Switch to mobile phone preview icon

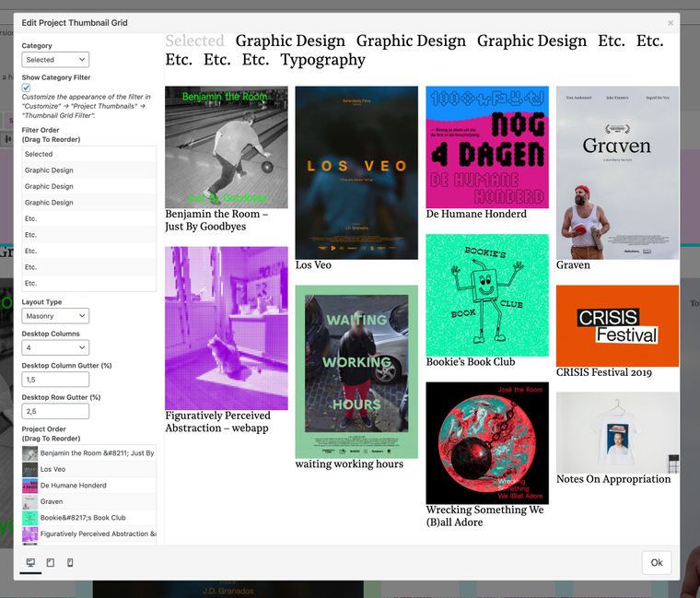(70, 562)
